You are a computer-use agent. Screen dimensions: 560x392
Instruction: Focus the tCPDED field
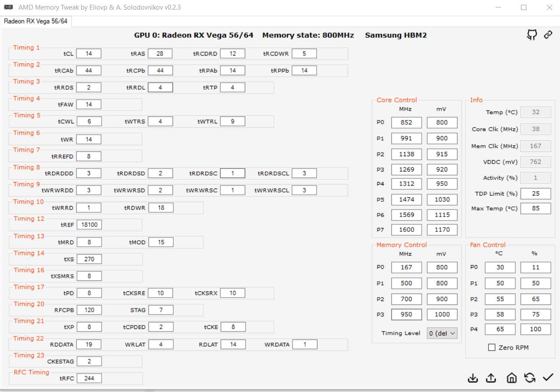pos(161,327)
